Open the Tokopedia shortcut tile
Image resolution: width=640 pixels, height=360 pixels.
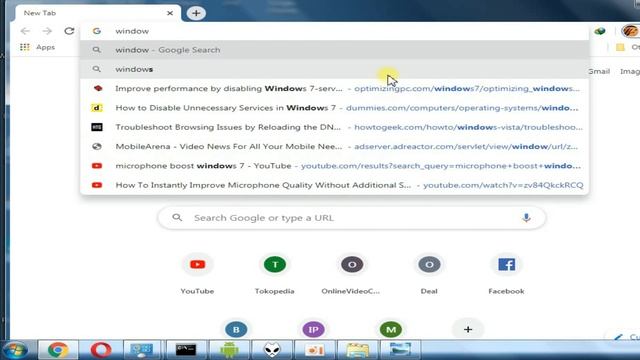coord(275,273)
